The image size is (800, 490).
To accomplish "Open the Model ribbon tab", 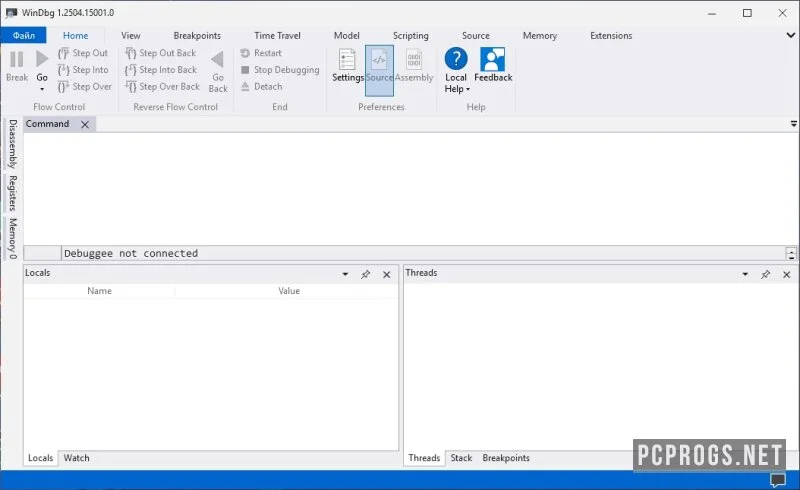I will 346,36.
